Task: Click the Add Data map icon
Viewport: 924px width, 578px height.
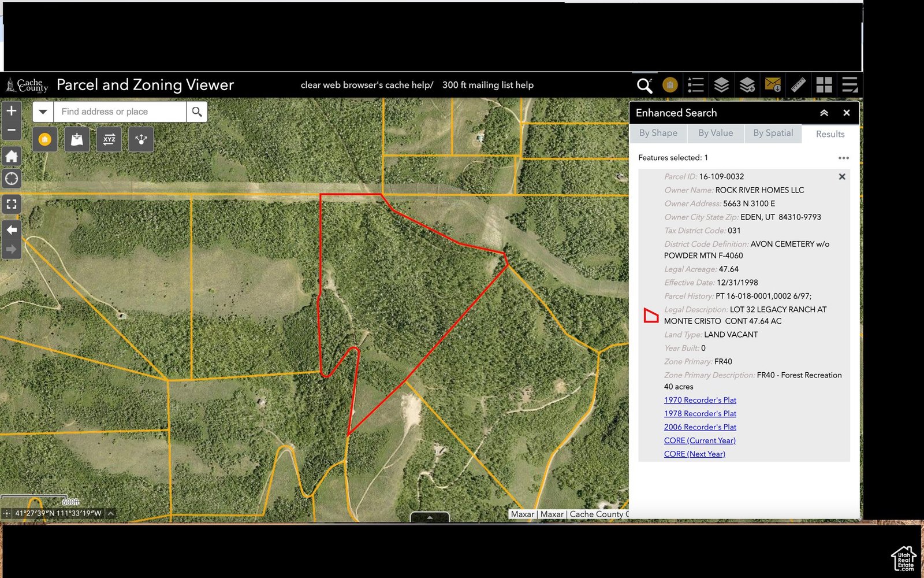Action: coord(77,139)
